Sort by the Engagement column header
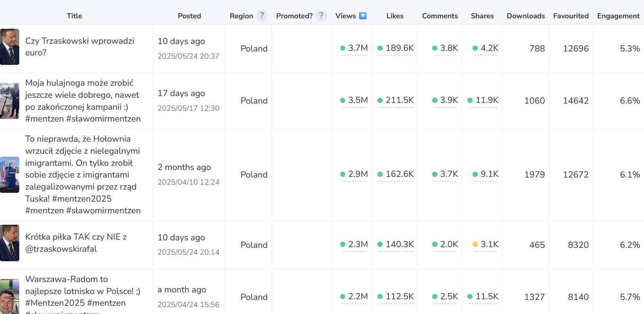This screenshot has width=644, height=314. coord(618,16)
